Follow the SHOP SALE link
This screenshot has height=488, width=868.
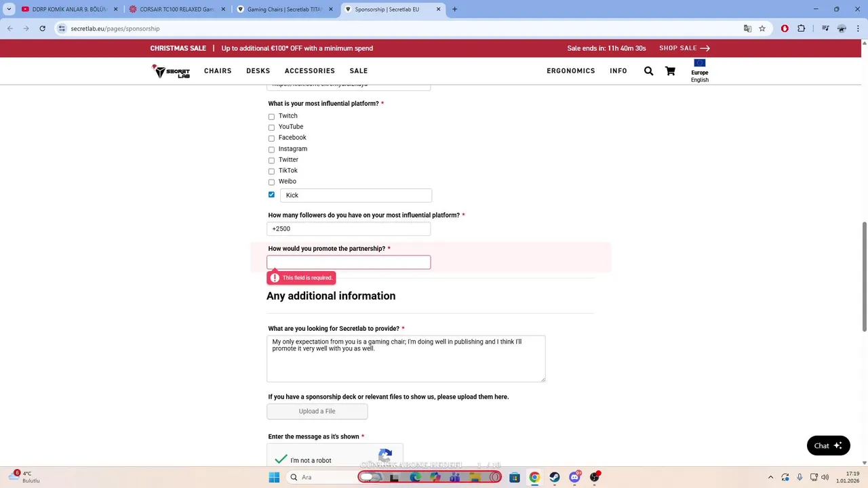[684, 48]
